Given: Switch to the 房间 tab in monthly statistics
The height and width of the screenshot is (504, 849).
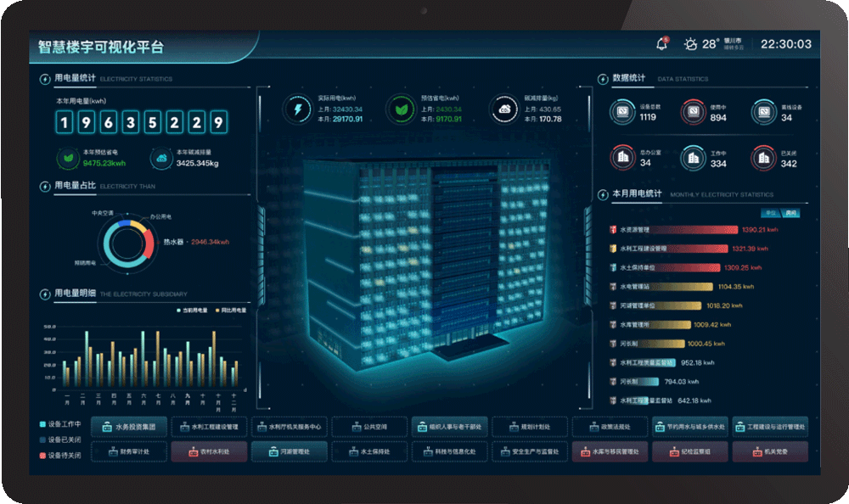Looking at the screenshot, I should (790, 212).
